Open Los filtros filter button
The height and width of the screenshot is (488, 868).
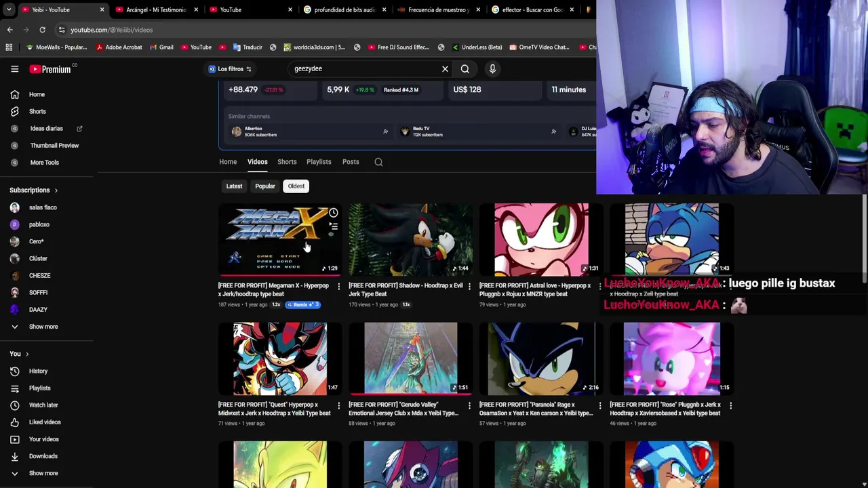230,68
